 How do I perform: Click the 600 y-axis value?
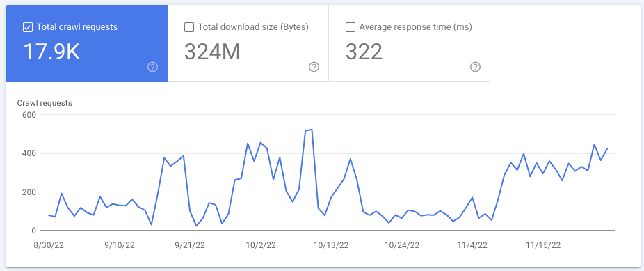[x=30, y=115]
